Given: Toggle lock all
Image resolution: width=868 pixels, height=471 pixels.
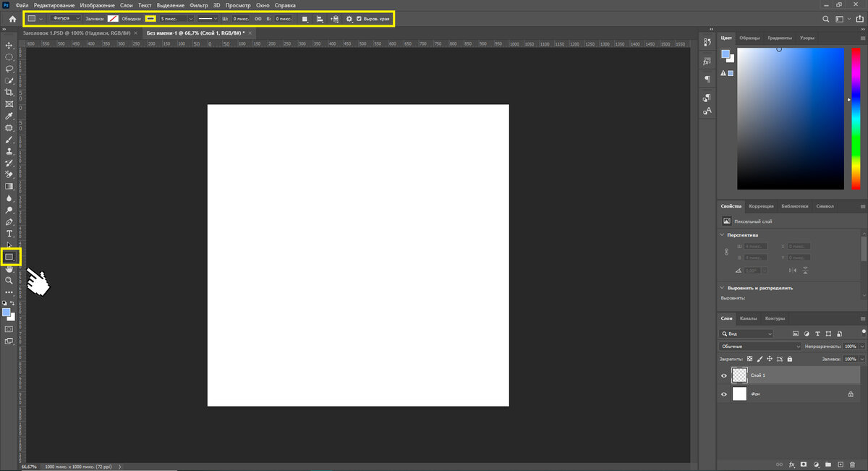Looking at the screenshot, I should coord(790,359).
